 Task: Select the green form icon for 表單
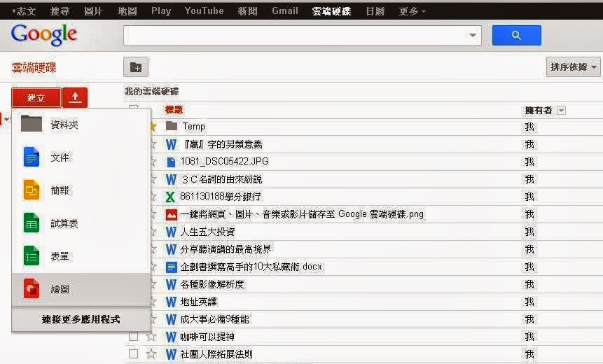(x=31, y=256)
